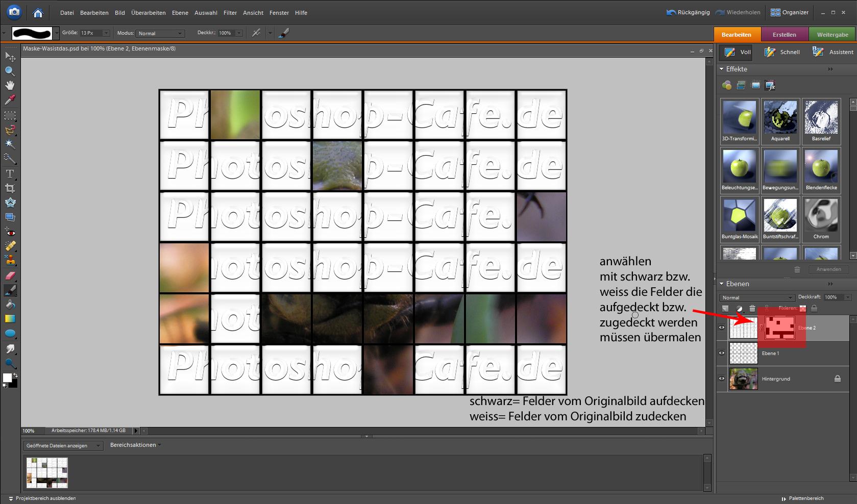
Task: Select the Sponge tool
Action: click(10, 363)
